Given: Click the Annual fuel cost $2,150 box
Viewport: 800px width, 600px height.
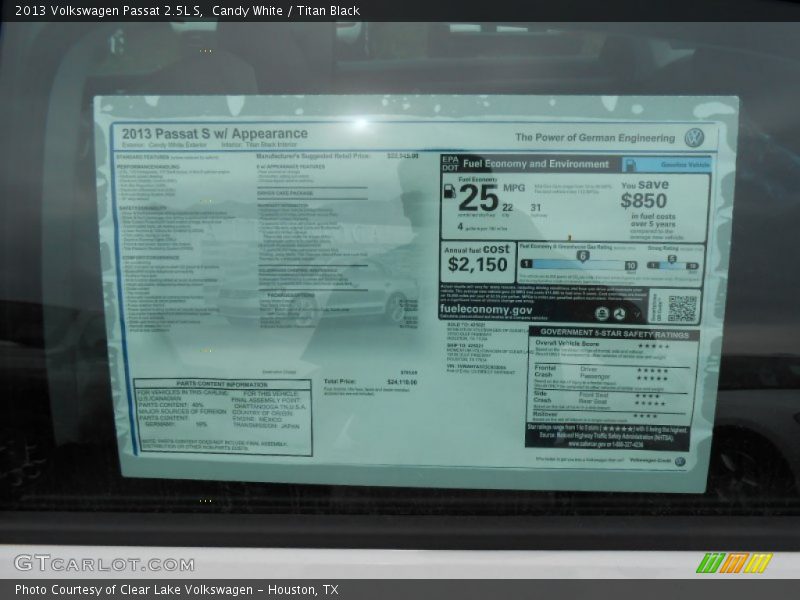Looking at the screenshot, I should tap(478, 258).
